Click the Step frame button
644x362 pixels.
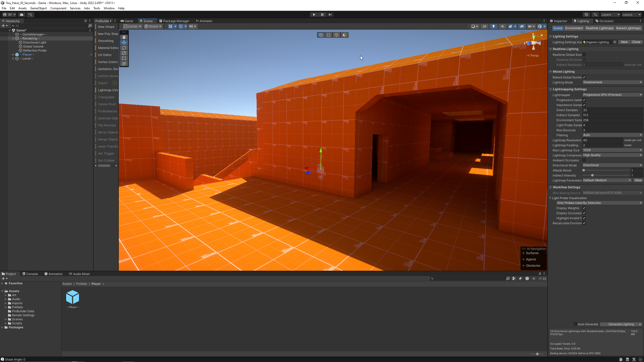point(330,15)
